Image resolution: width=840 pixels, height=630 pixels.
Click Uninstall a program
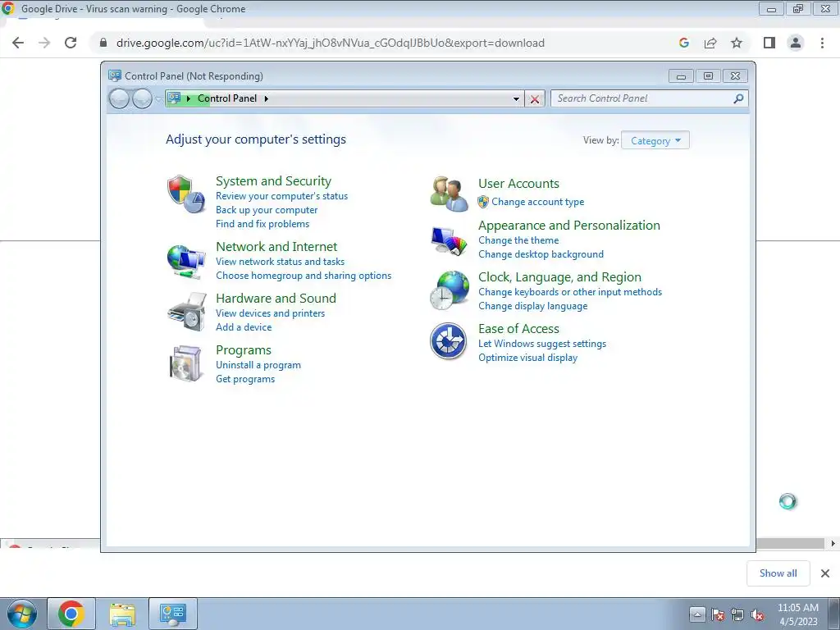pyautogui.click(x=258, y=365)
